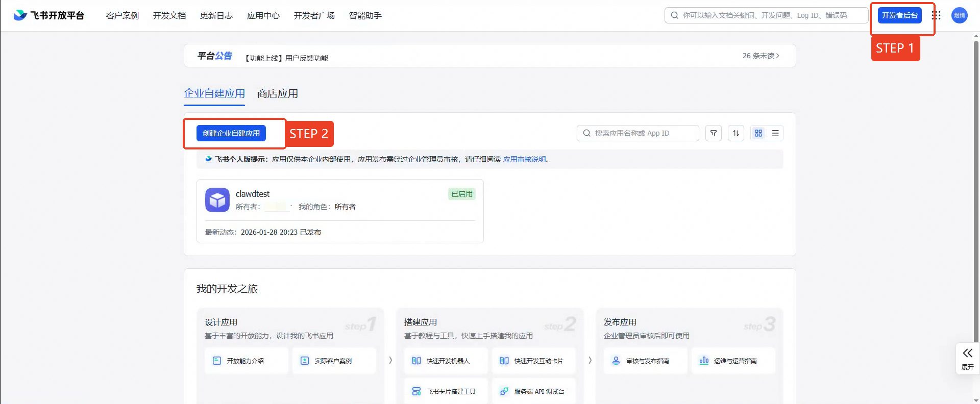Expand the 26 条未读 announcements

(761, 56)
